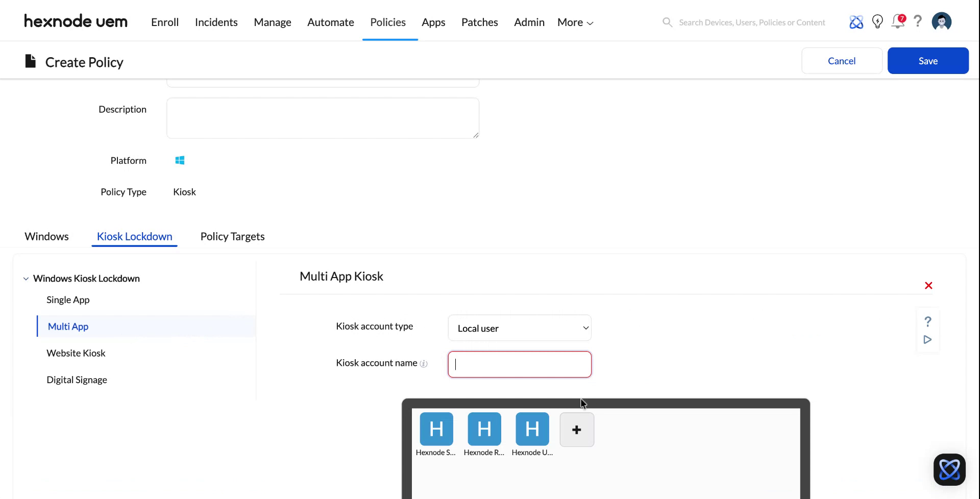Type inside the Description text area
Viewport: 980px width, 499px height.
(323, 118)
